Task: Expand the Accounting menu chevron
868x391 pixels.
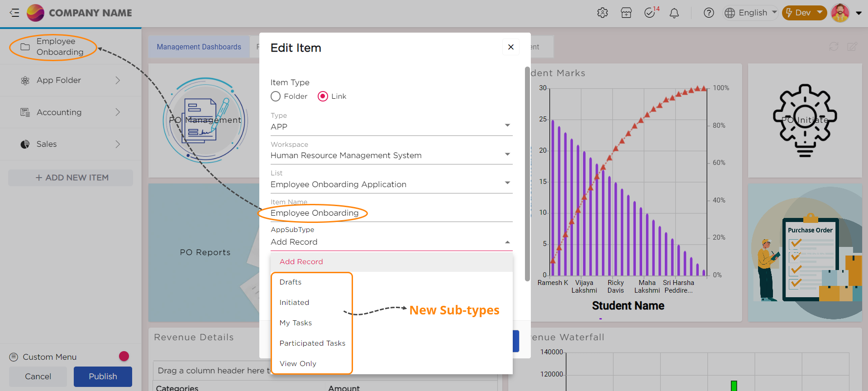Action: pos(118,112)
